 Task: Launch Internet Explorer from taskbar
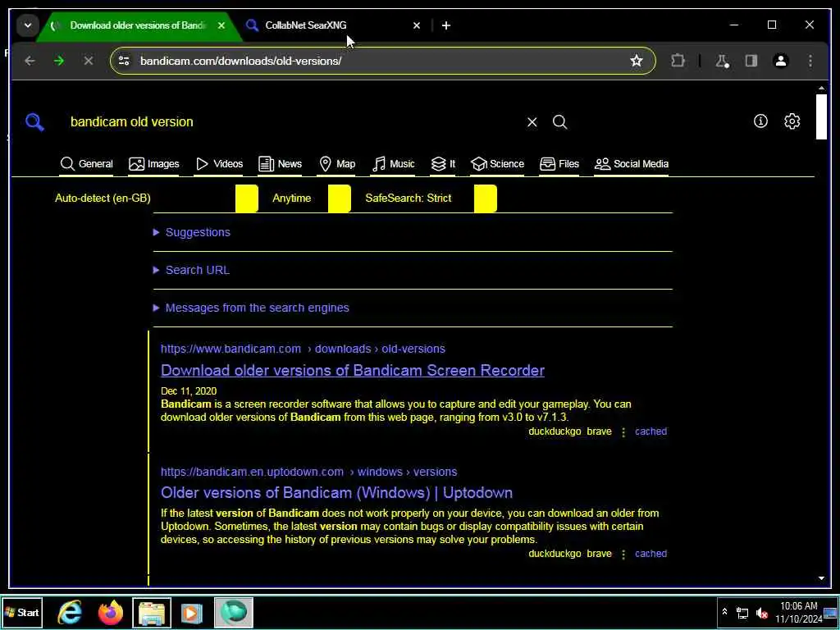click(71, 612)
